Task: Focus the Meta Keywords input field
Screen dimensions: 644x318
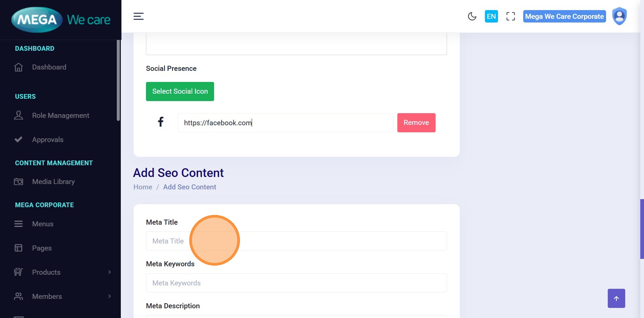Action: pos(296,283)
